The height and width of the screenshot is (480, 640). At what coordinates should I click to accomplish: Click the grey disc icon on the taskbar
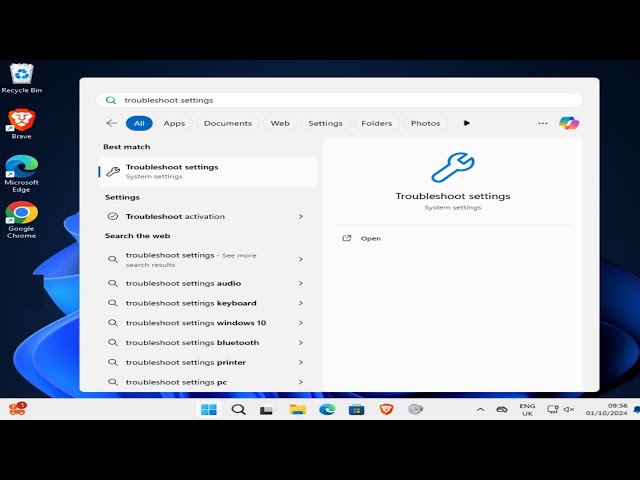point(416,409)
